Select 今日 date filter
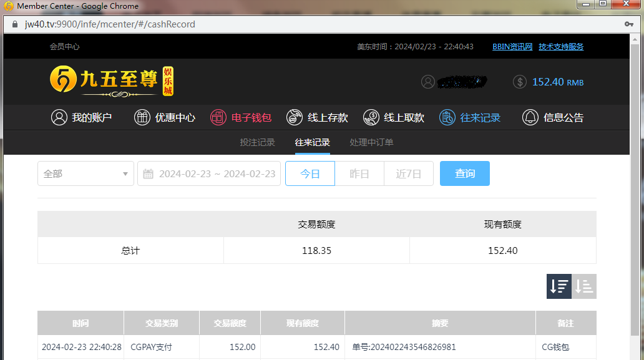 pos(310,173)
